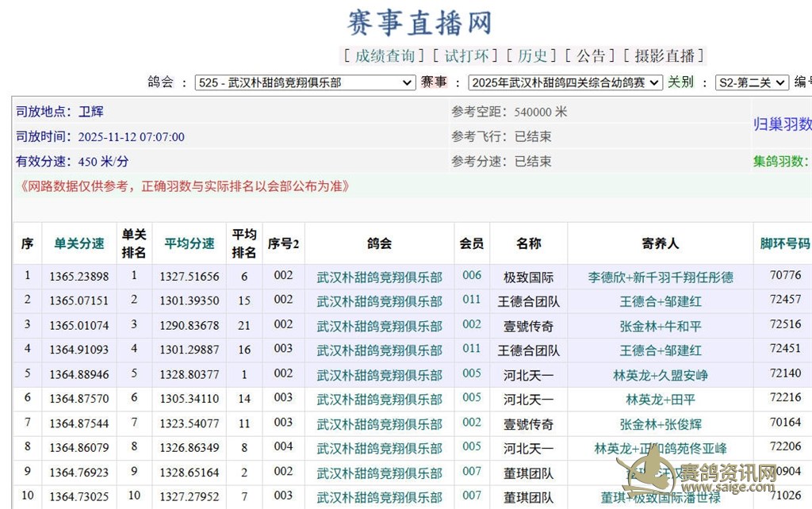Viewport: 812px width, 509px height.
Task: Open 林英龙+田平 owner link
Action: click(x=660, y=400)
